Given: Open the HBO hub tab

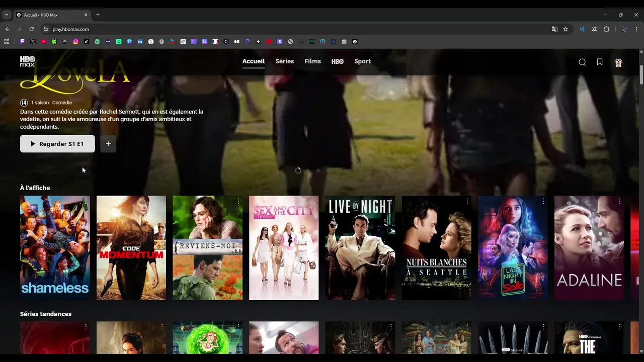Looking at the screenshot, I should click(338, 61).
